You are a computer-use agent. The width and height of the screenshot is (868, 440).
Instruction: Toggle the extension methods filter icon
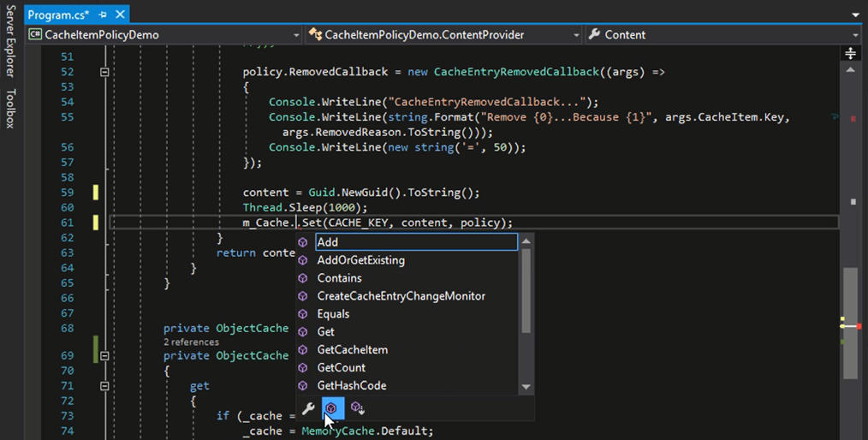click(x=358, y=408)
